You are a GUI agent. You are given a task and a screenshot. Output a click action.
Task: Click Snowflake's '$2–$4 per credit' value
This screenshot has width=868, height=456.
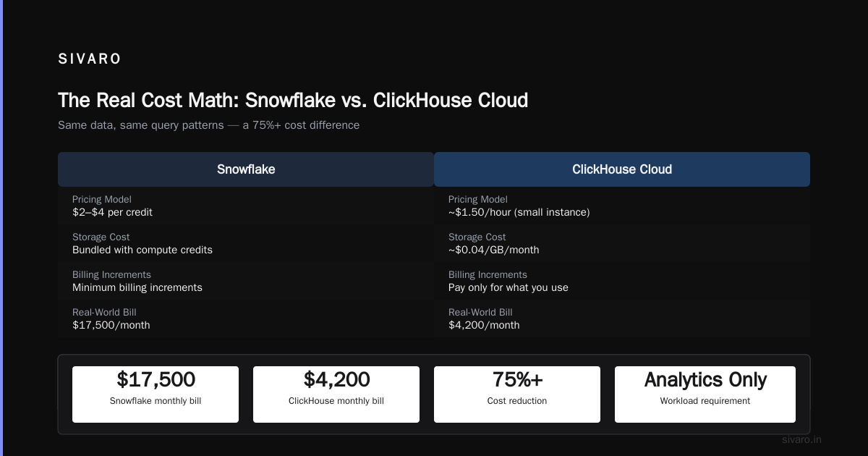click(x=112, y=213)
